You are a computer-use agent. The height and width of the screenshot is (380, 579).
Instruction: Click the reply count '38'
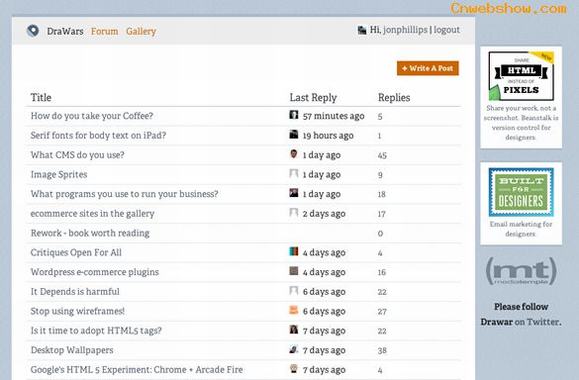click(x=382, y=350)
